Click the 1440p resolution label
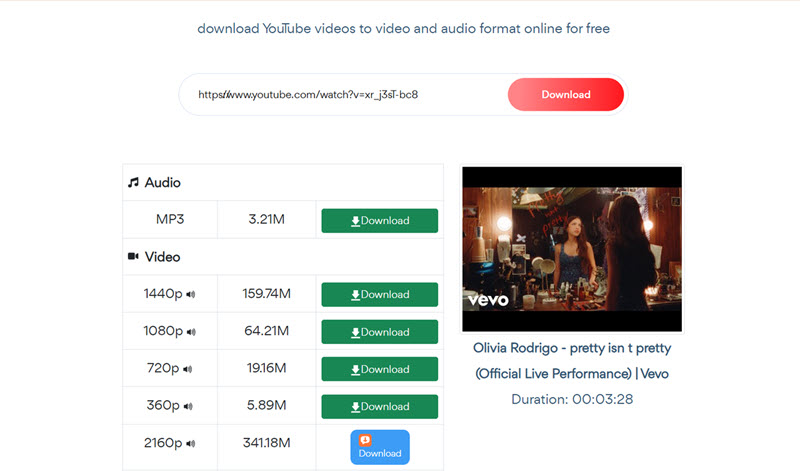The image size is (800, 471). coord(163,294)
